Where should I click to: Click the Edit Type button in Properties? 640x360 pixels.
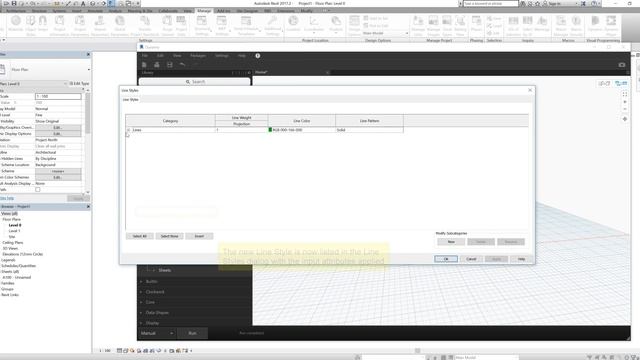79,84
